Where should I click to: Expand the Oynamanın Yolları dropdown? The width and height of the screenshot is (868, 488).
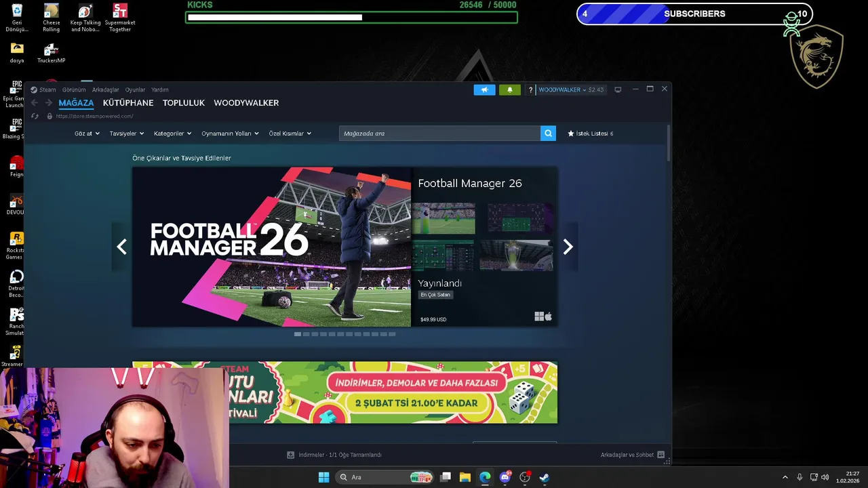tap(230, 134)
